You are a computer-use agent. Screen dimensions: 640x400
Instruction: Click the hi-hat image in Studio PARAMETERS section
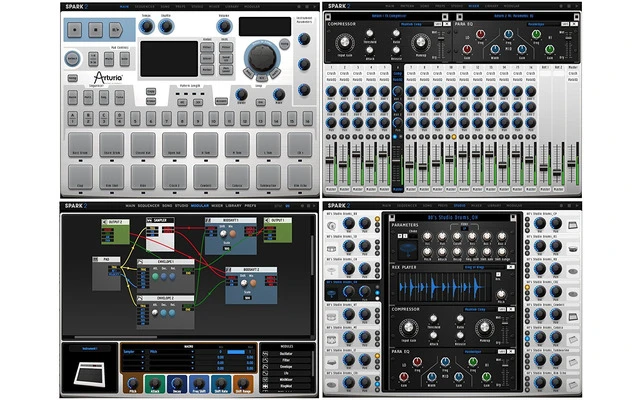coord(407,249)
